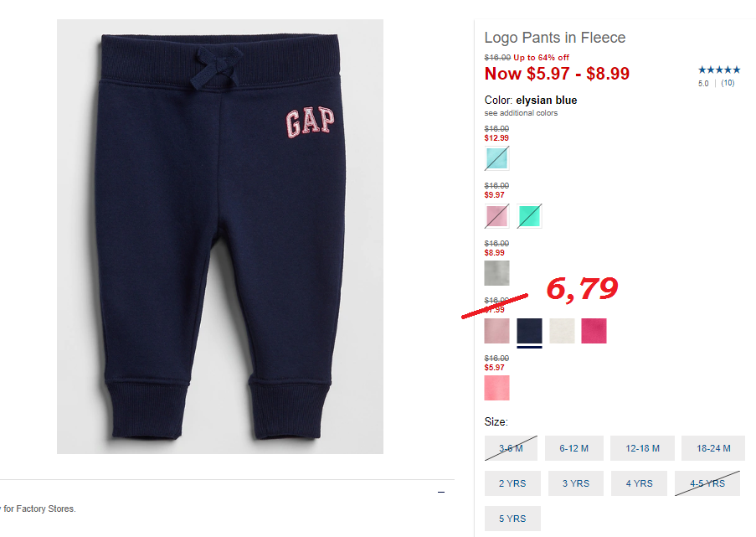Select size 18-24 M
The width and height of the screenshot is (756, 537).
tap(713, 448)
